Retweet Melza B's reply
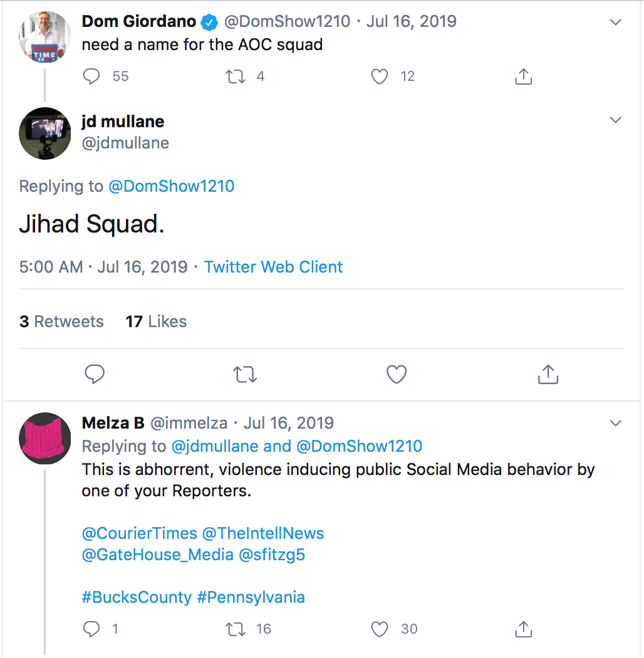Screen dimensions: 644x658 tap(236, 629)
